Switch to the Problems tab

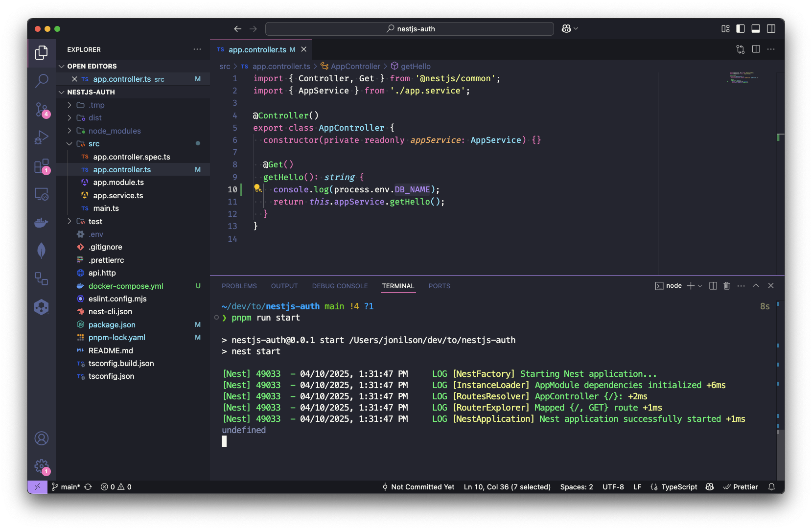click(x=239, y=286)
